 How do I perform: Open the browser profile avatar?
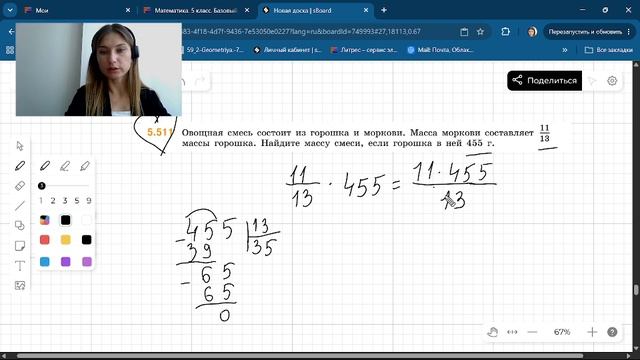(532, 32)
